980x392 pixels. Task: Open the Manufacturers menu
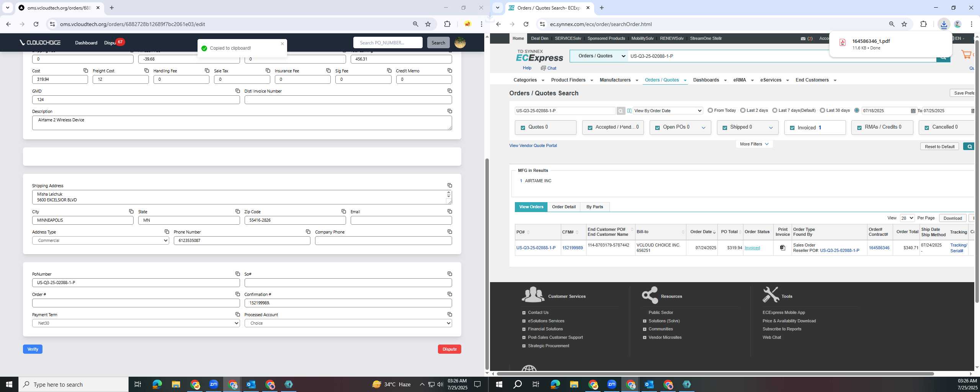click(619, 80)
